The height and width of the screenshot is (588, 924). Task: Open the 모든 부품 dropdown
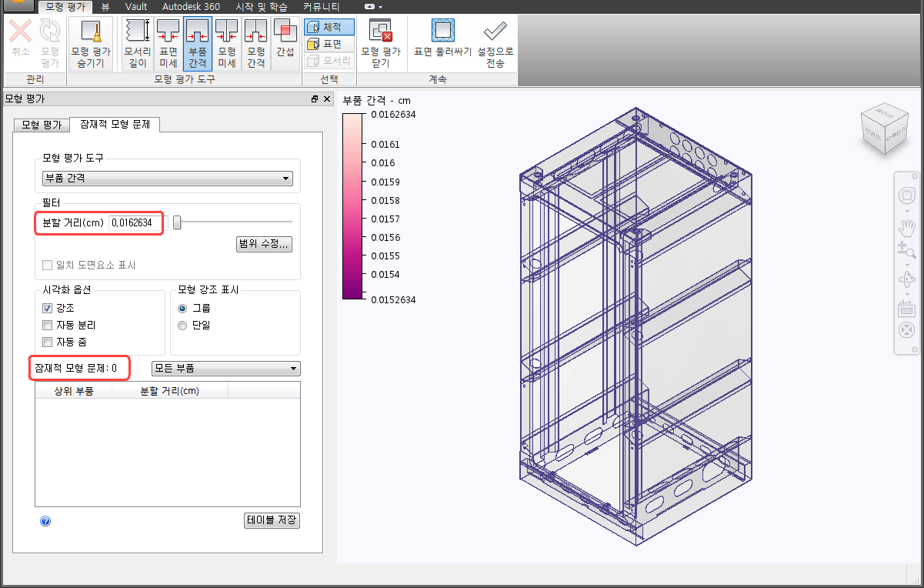pos(226,369)
